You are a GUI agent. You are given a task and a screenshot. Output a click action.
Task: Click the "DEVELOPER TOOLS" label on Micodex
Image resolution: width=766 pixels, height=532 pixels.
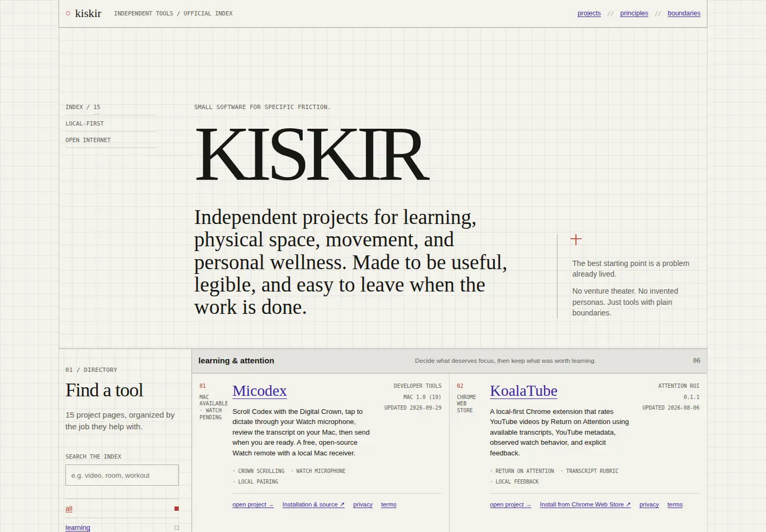418,386
